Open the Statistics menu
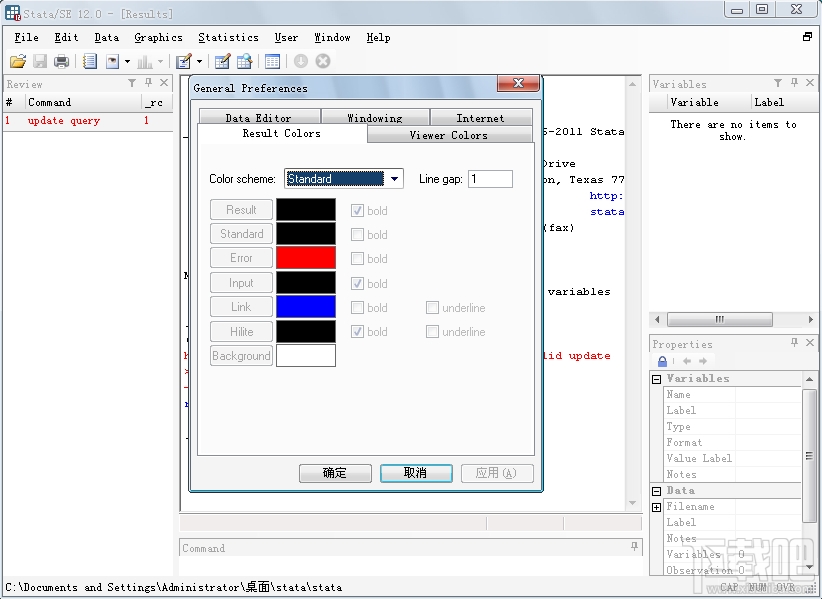 point(228,37)
